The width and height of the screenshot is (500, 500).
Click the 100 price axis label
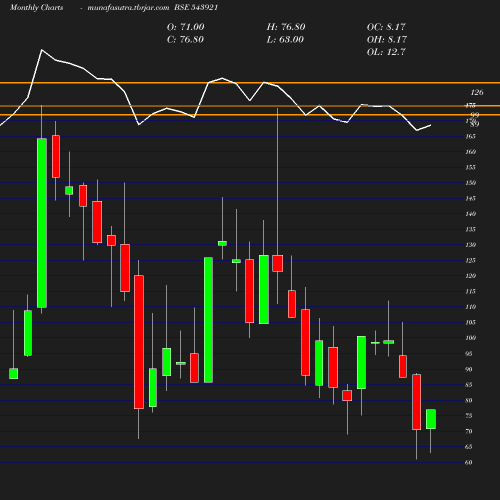pyautogui.click(x=470, y=338)
